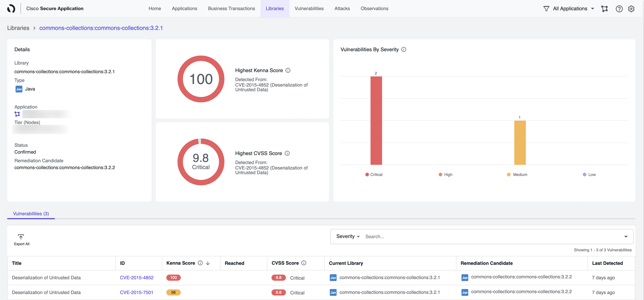This screenshot has width=644, height=300.
Task: Open the CVE-2015-4852 link
Action: point(137,277)
